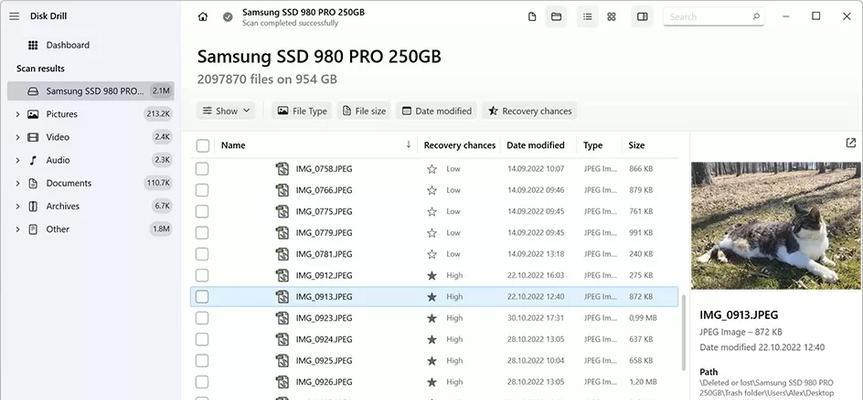The width and height of the screenshot is (863, 400).
Task: Expand the Pictures category
Action: [x=18, y=114]
